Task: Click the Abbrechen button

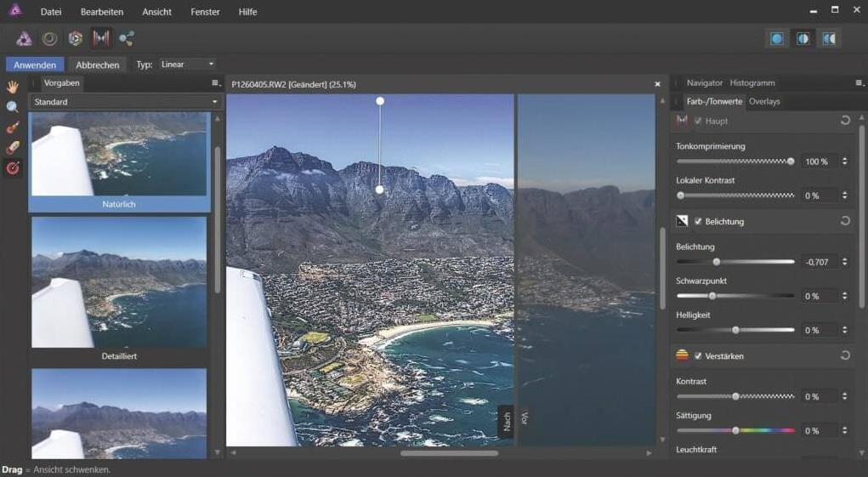Action: (x=98, y=65)
